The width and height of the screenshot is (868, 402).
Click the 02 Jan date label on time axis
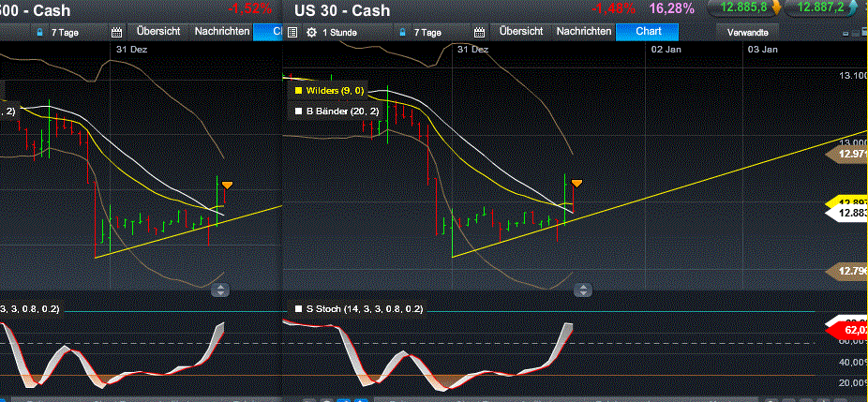666,50
